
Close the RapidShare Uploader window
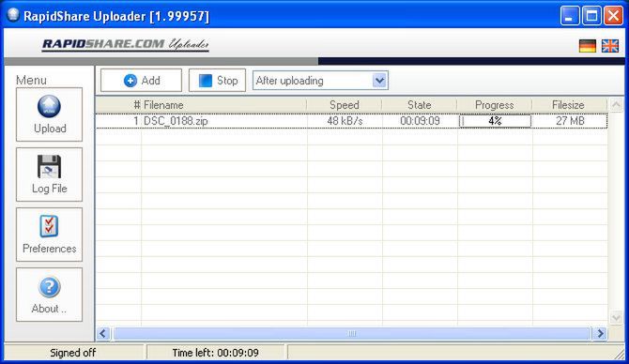613,16
